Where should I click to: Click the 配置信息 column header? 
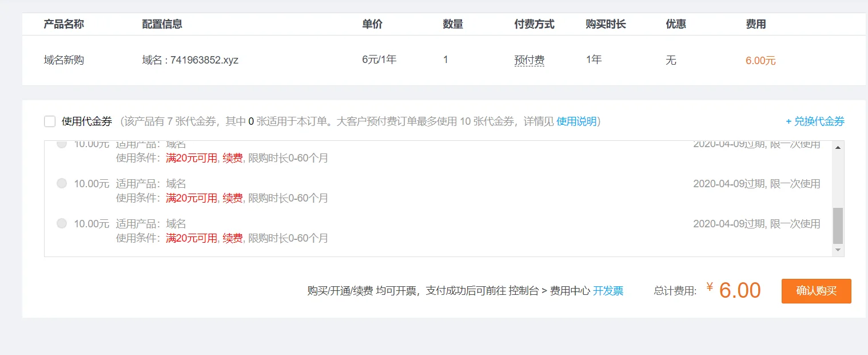162,24
